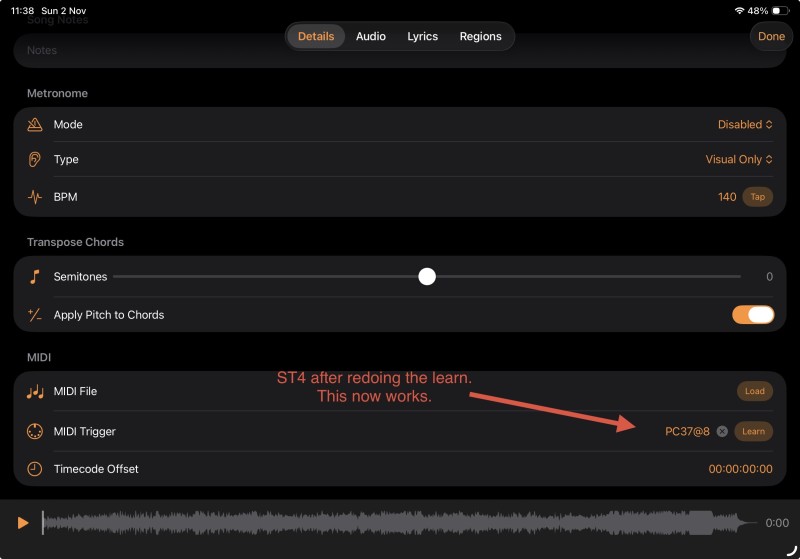Open the Type Visual Only dropdown
The height and width of the screenshot is (559, 800).
pyautogui.click(x=739, y=159)
